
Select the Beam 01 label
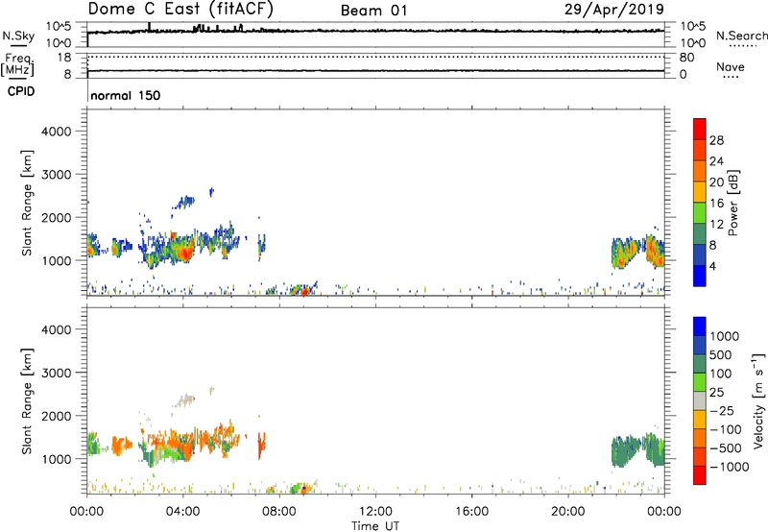coord(374,11)
